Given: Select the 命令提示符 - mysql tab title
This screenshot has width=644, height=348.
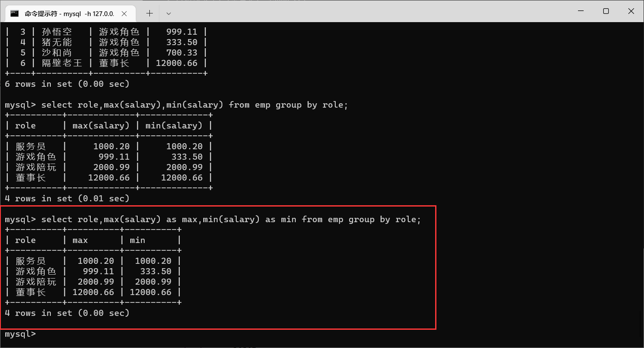Looking at the screenshot, I should (x=69, y=13).
